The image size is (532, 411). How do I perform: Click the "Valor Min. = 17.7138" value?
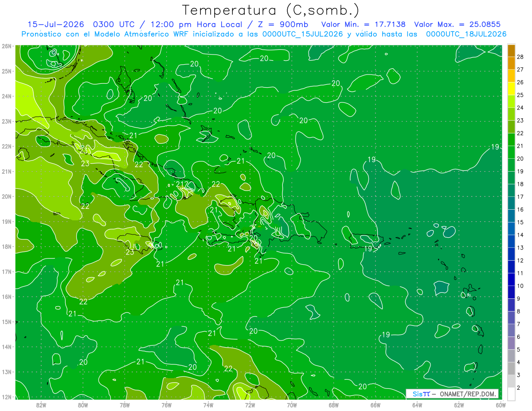point(363,24)
